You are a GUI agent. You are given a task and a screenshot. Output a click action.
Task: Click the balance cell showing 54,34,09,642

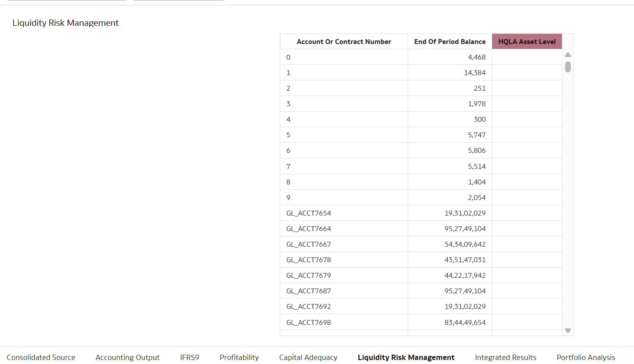point(449,244)
